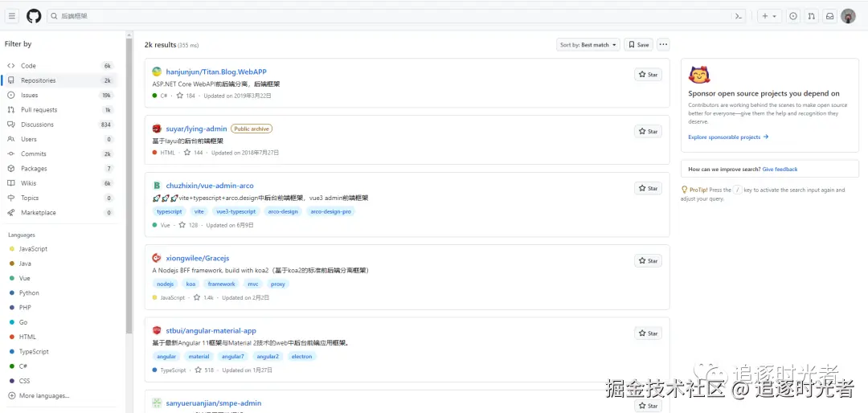Open xiongwilee/Gracejs repository

(x=198, y=258)
